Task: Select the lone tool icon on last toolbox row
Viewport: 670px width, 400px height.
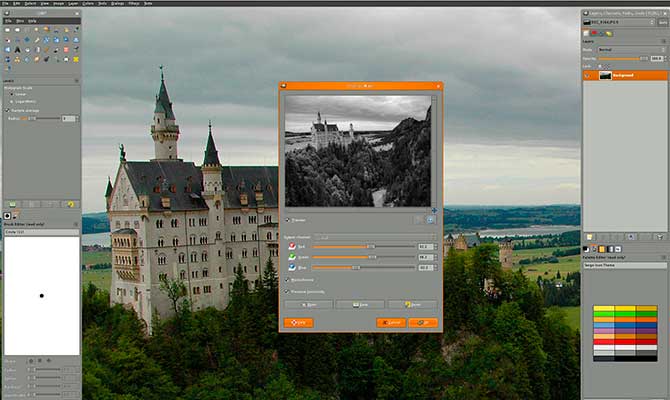Action: (x=8, y=68)
